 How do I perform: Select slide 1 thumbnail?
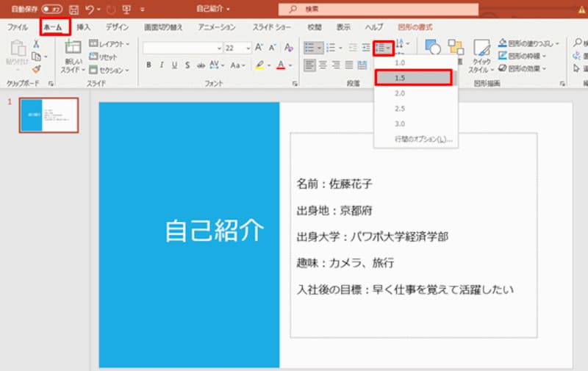coord(49,115)
